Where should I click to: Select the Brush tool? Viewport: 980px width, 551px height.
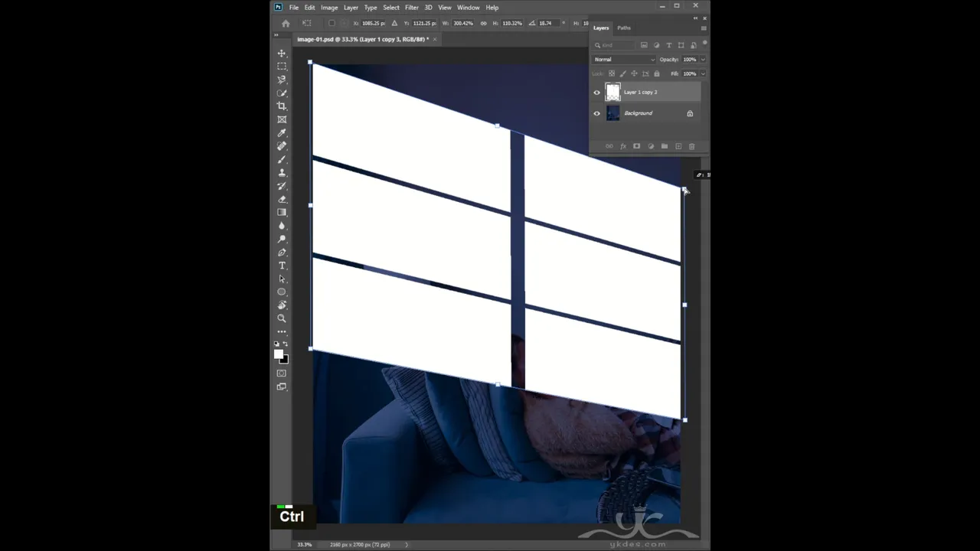pos(282,159)
